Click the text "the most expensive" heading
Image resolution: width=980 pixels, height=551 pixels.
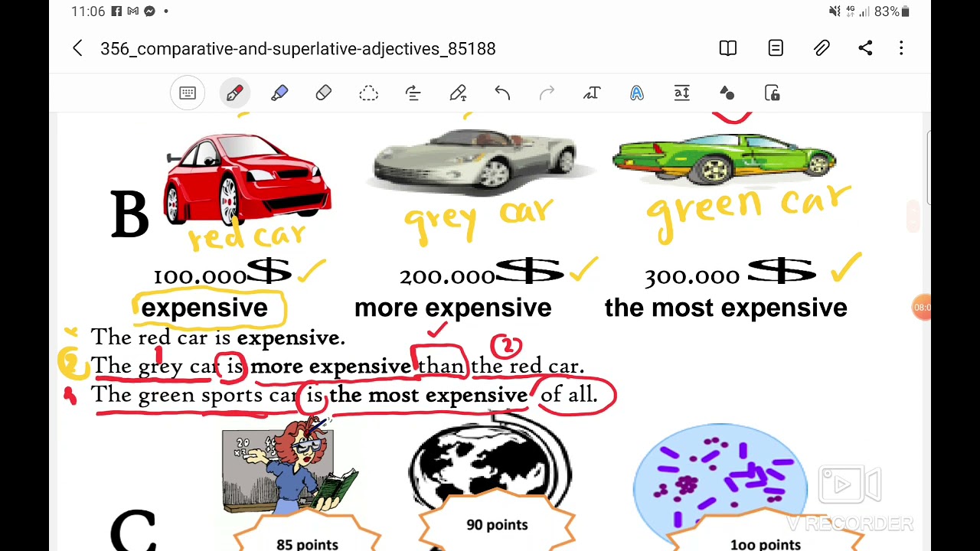(x=726, y=308)
